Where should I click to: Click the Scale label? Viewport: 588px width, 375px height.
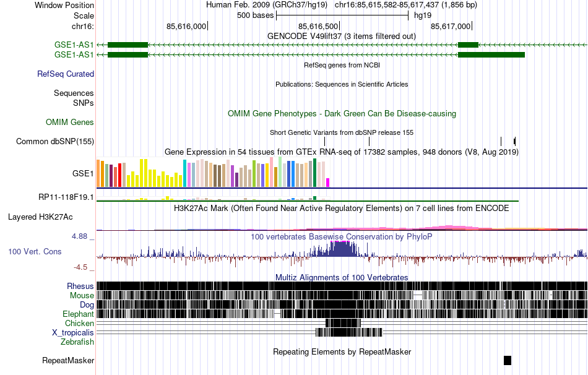84,15
